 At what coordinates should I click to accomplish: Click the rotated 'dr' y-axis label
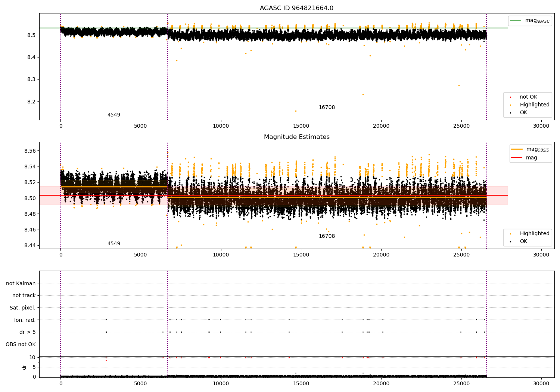(x=24, y=367)
